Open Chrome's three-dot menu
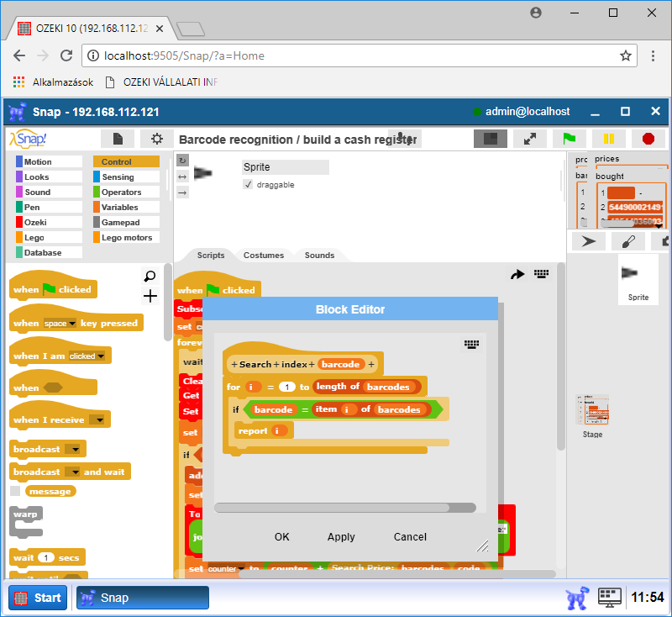The image size is (672, 617). point(653,55)
